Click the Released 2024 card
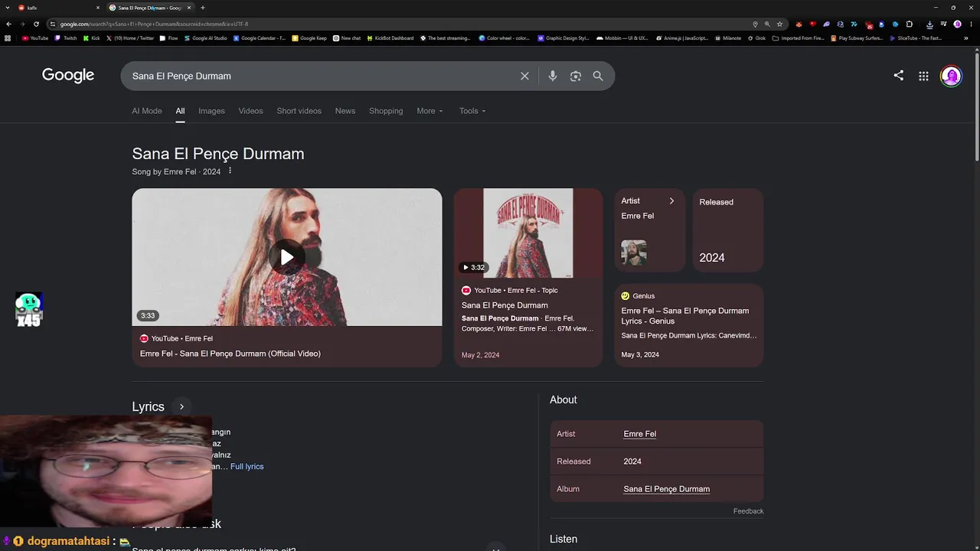 728,230
